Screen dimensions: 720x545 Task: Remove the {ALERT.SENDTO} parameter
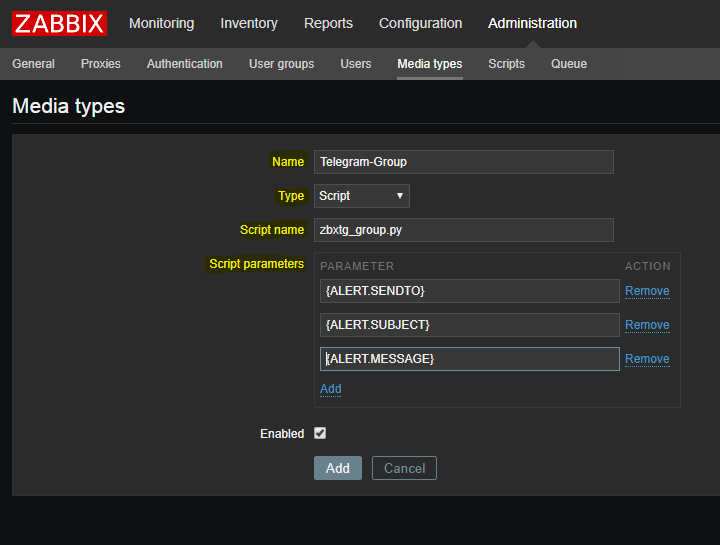pyautogui.click(x=646, y=291)
